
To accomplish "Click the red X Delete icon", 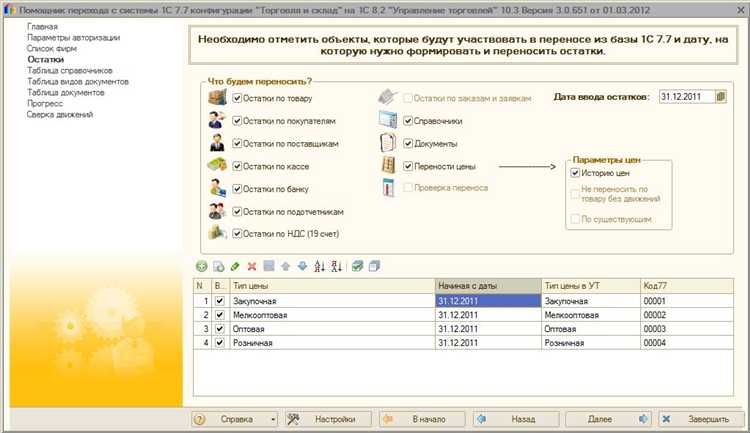I will point(252,266).
